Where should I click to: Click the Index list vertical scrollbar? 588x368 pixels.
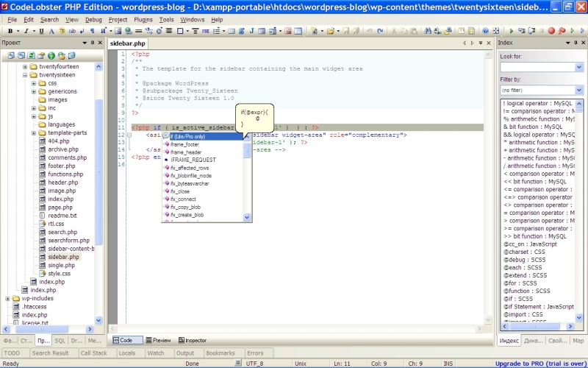[x=579, y=210]
